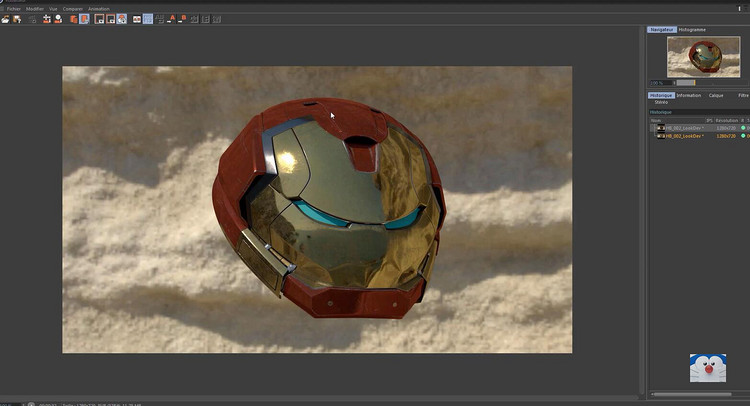The height and width of the screenshot is (406, 750).
Task: Click the greyed icon right of B
Action: [194, 19]
